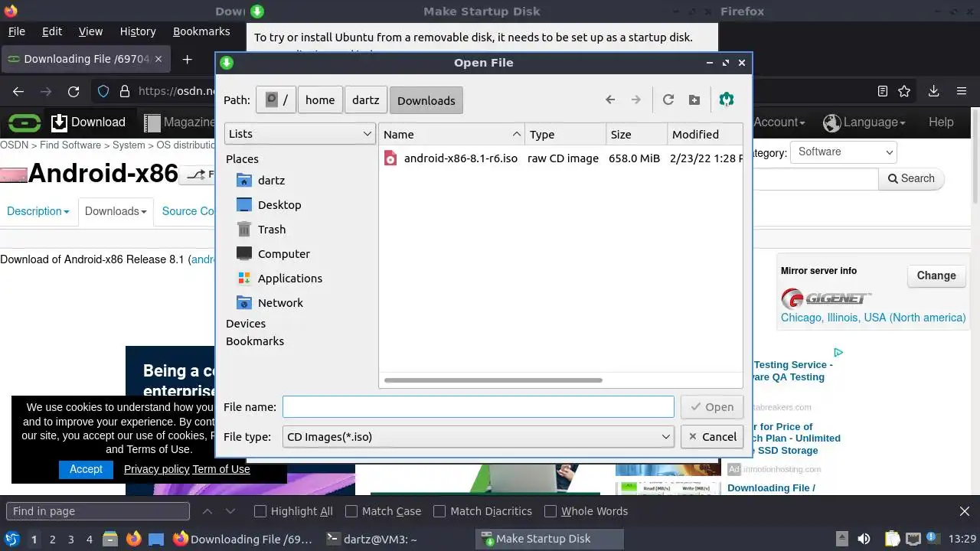This screenshot has width=980, height=551.
Task: Expand the Devices section in sidebar
Action: click(x=246, y=324)
